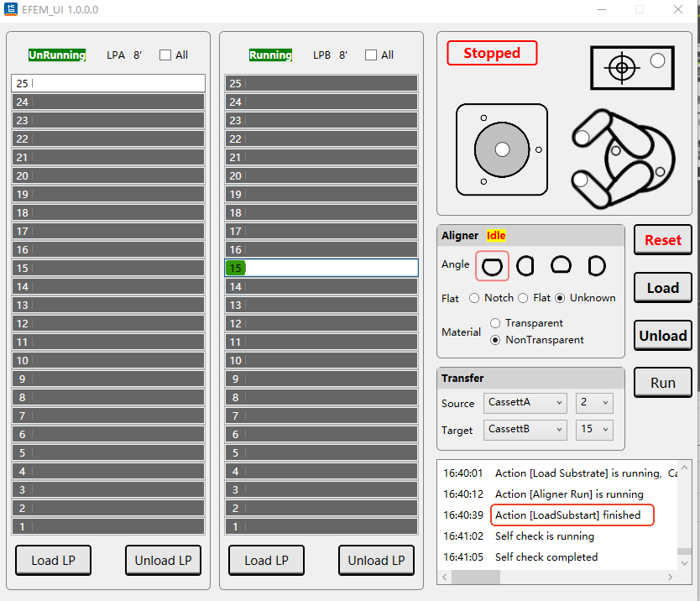Select the Notch radio option

(474, 298)
